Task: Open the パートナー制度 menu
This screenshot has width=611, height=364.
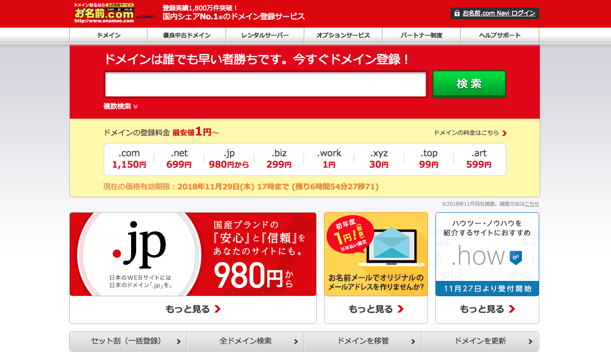Action: [x=422, y=36]
